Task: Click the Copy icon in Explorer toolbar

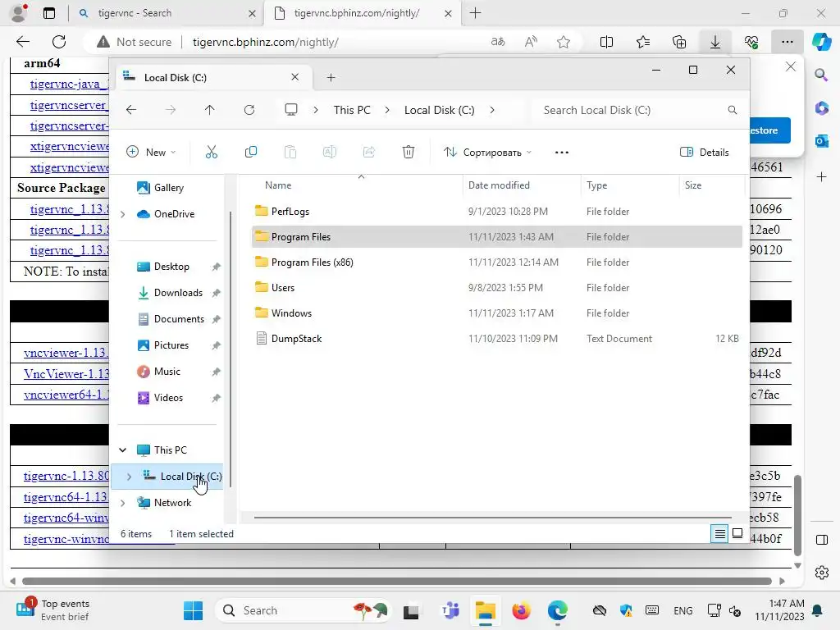Action: 251,152
